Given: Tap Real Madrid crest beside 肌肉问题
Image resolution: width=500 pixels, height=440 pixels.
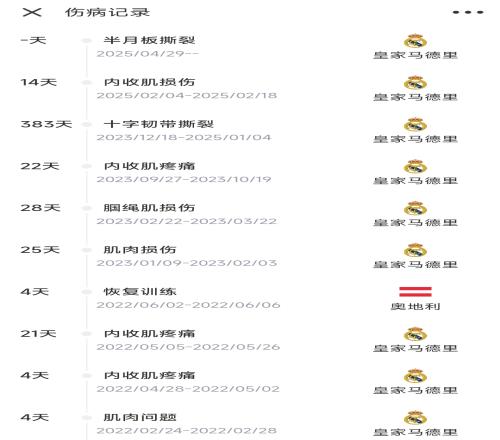Looking at the screenshot, I should click(415, 418).
